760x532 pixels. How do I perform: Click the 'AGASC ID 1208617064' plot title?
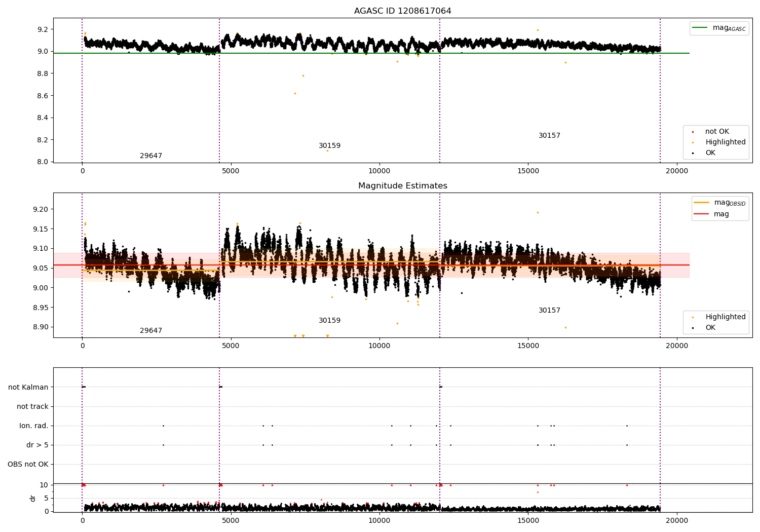(402, 11)
